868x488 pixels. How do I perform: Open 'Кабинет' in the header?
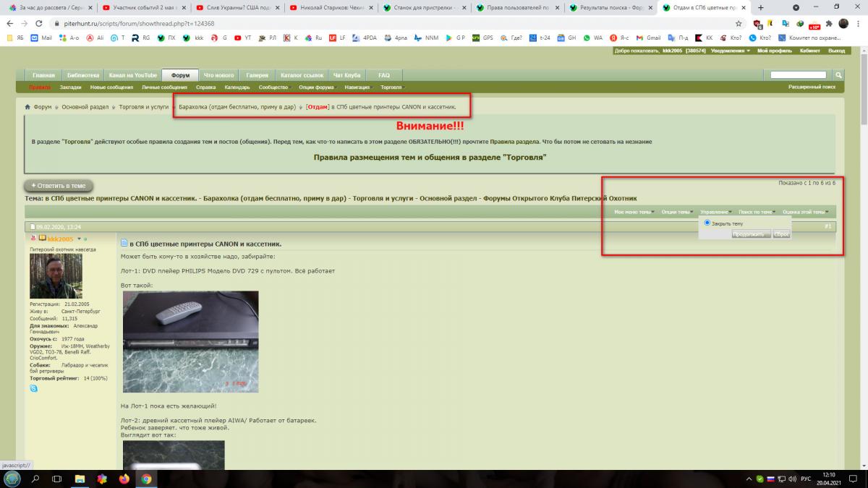810,51
